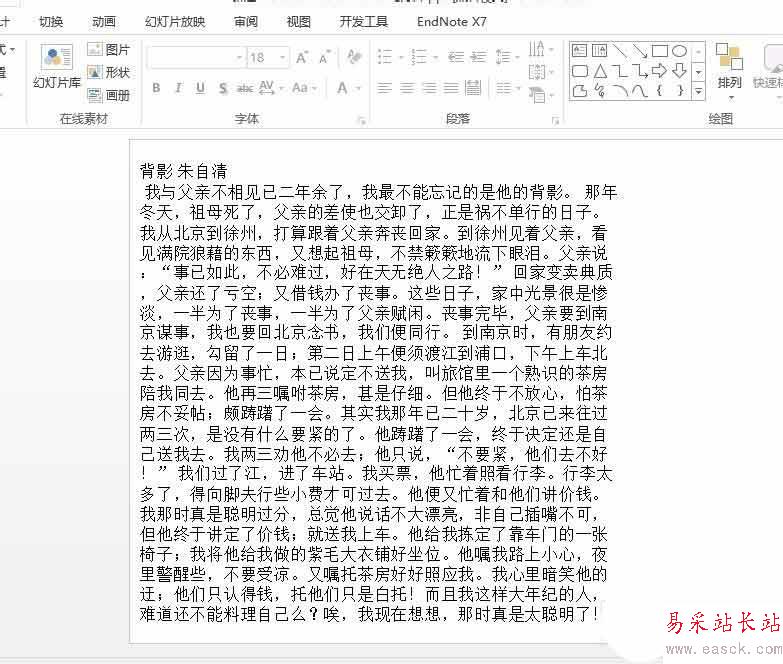Image resolution: width=783 pixels, height=664 pixels.
Task: Select the vertical Text Box shape
Action: pos(599,50)
